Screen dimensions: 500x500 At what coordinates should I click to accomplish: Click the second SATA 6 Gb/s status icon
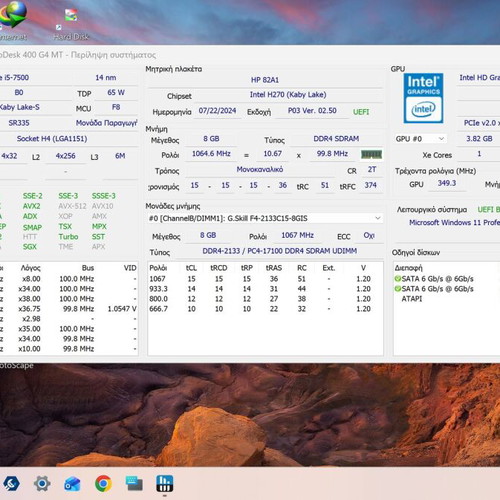pos(397,289)
